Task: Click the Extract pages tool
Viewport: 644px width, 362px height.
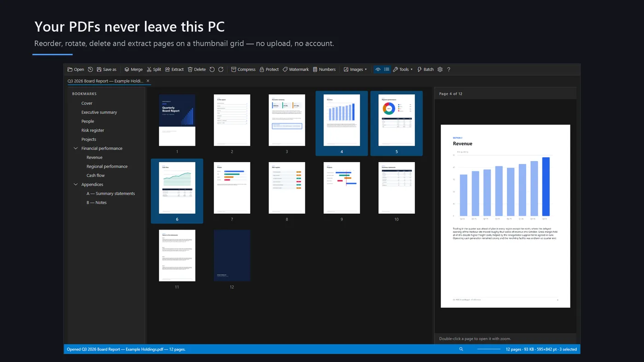Action: click(174, 69)
